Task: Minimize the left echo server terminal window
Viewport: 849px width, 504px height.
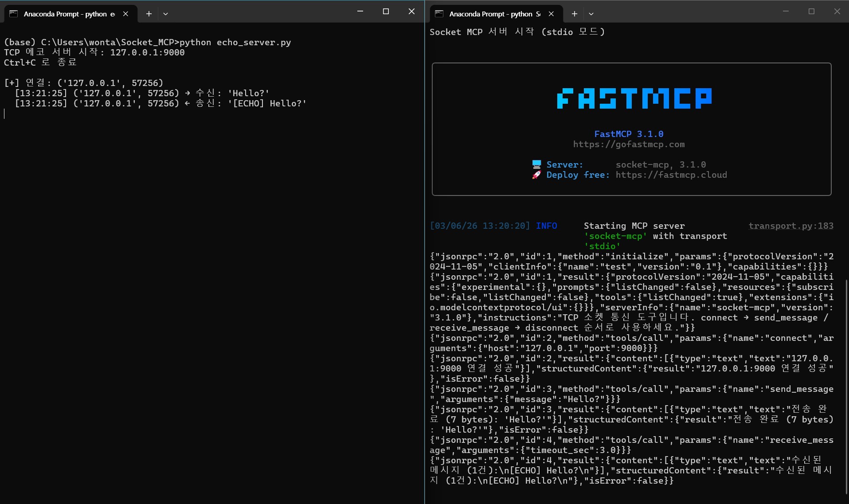Action: point(360,12)
